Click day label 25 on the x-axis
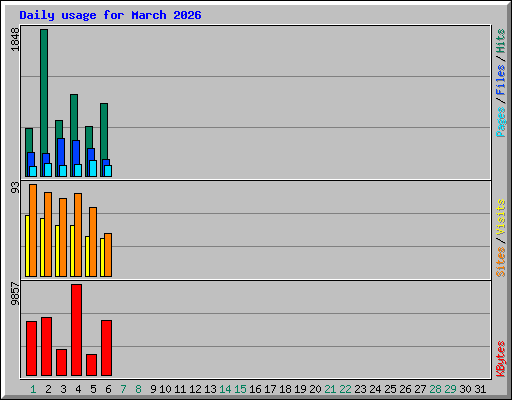This screenshot has height=400, width=512. [390, 389]
